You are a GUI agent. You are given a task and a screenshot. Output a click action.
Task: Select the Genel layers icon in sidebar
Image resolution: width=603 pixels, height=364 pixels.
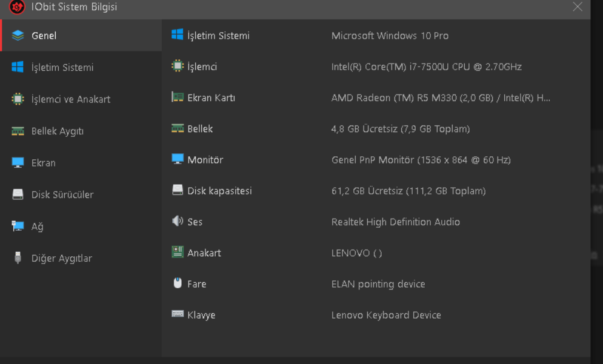[x=18, y=36]
